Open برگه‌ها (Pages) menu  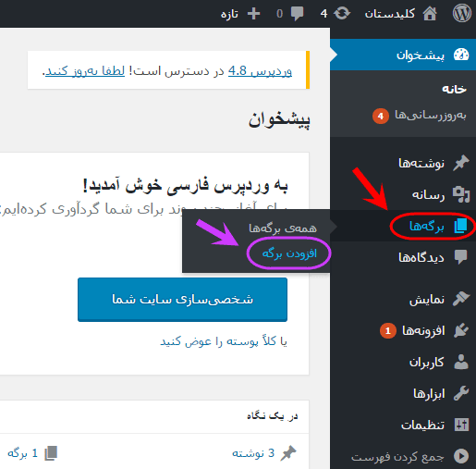click(x=427, y=226)
